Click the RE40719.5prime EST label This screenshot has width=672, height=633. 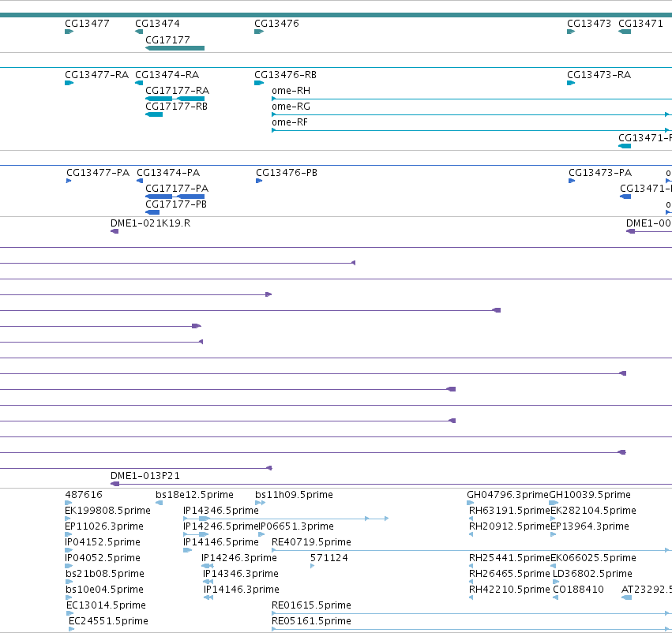[311, 542]
